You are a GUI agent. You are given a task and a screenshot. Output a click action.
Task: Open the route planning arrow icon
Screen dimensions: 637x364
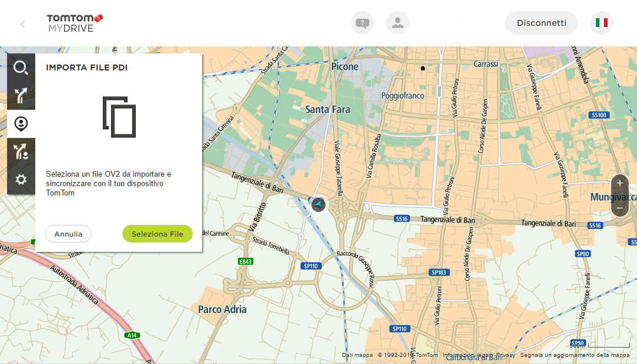tap(21, 95)
